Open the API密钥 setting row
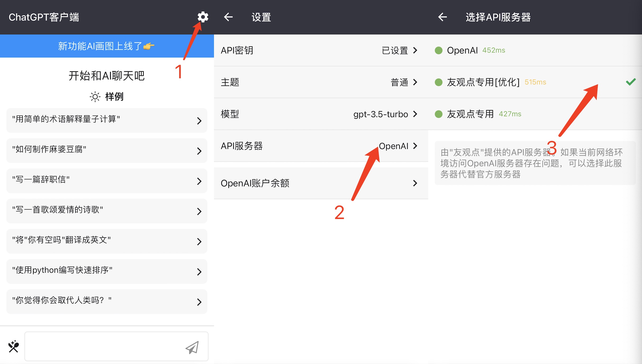Screen dimensions: 642x364 coord(321,50)
